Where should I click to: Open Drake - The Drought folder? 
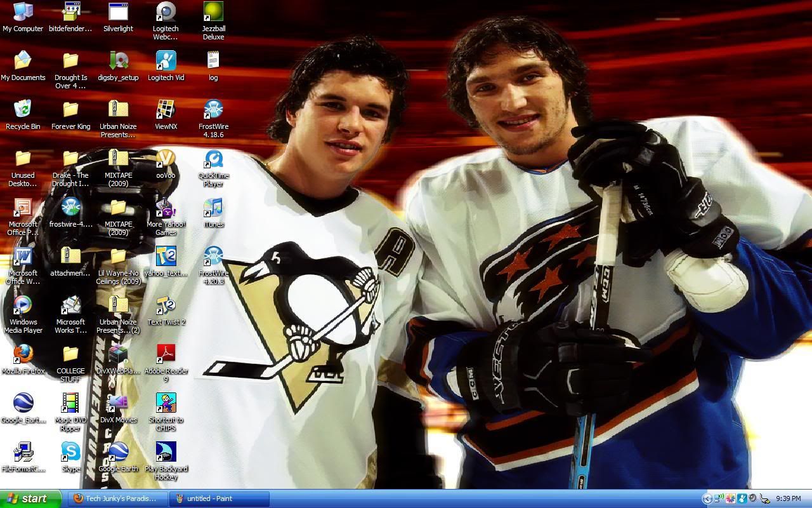coord(70,168)
